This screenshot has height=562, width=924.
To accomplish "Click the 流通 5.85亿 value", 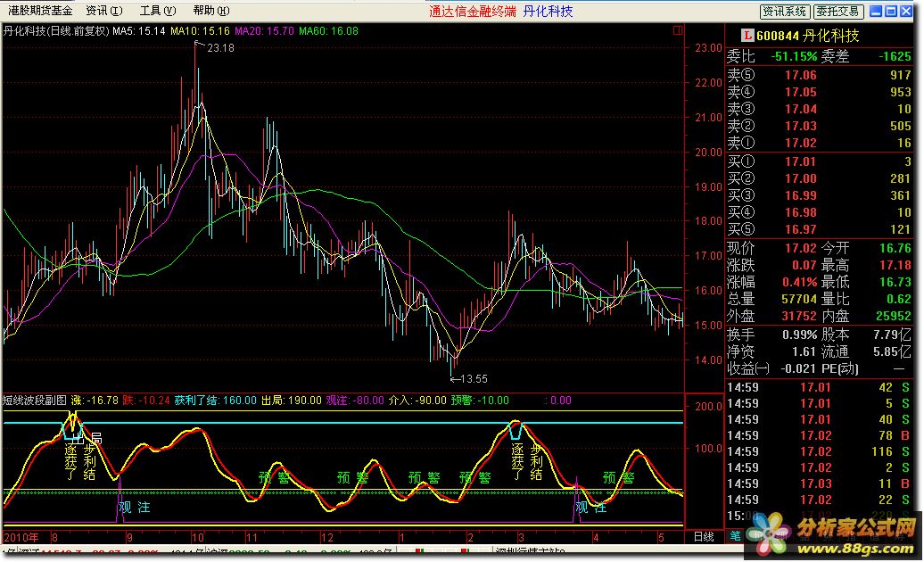I will 892,351.
